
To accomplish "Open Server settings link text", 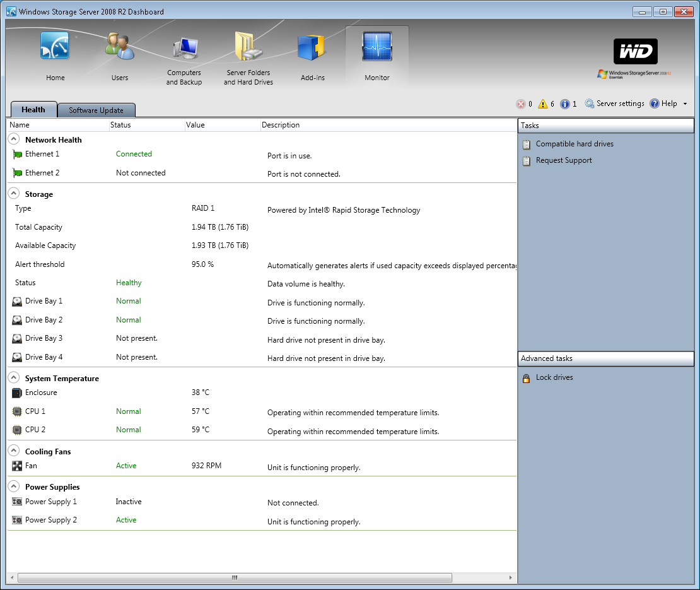I will coord(621,103).
